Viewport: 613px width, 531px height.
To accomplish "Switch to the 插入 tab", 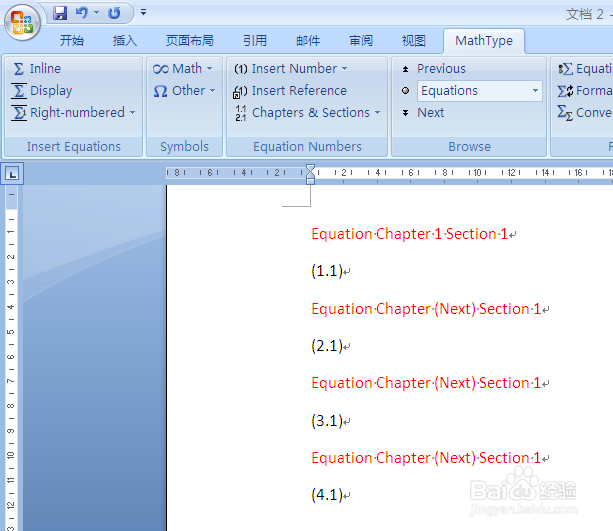I will [x=125, y=40].
